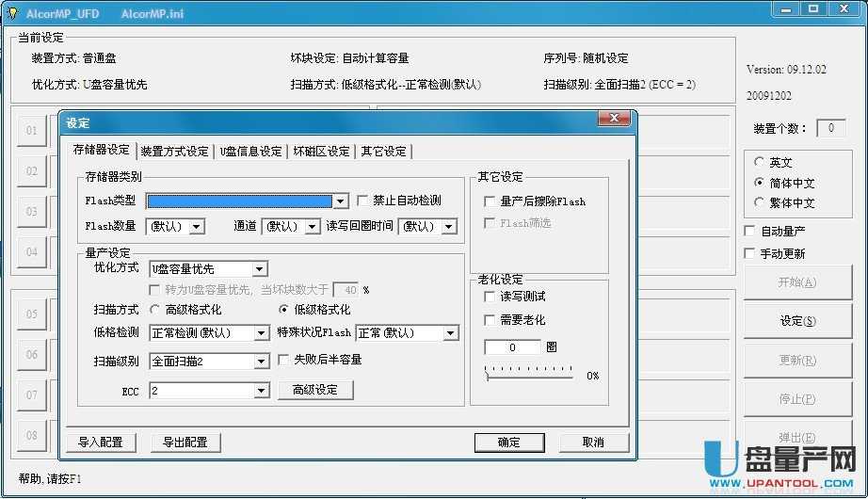Open the 扫描级别 dropdown
868x499 pixels.
(261, 361)
